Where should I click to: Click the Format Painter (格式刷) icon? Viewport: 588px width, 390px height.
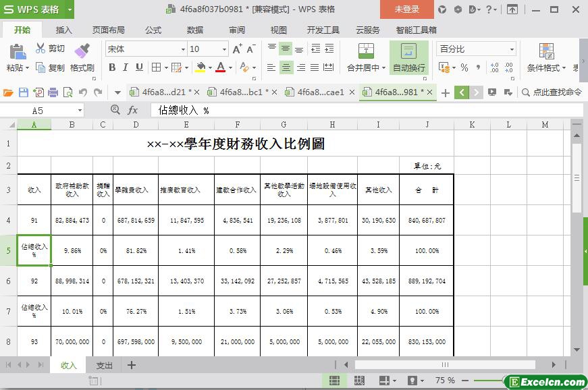click(x=82, y=51)
